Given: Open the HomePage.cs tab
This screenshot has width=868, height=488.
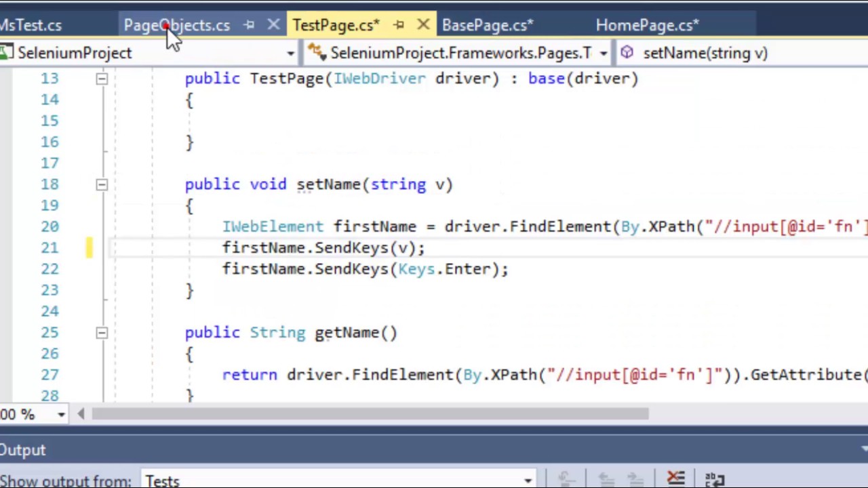Looking at the screenshot, I should coord(647,25).
